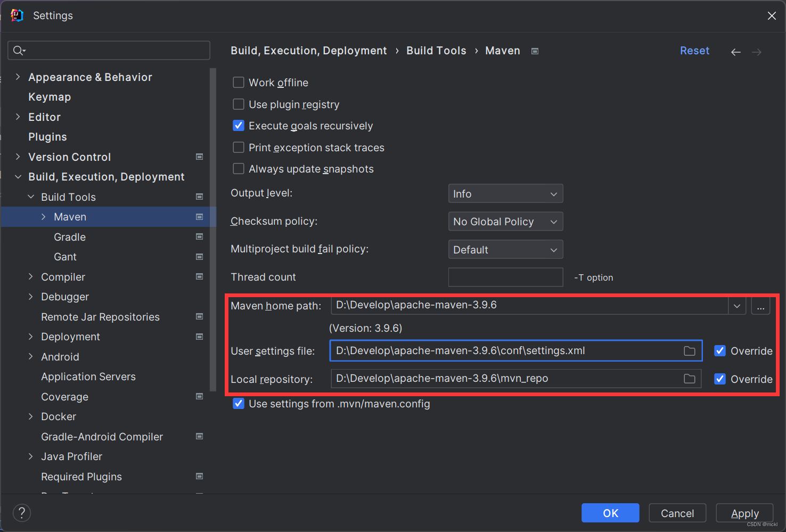Open the Output level dropdown
Viewport: 786px width, 532px height.
coord(505,194)
